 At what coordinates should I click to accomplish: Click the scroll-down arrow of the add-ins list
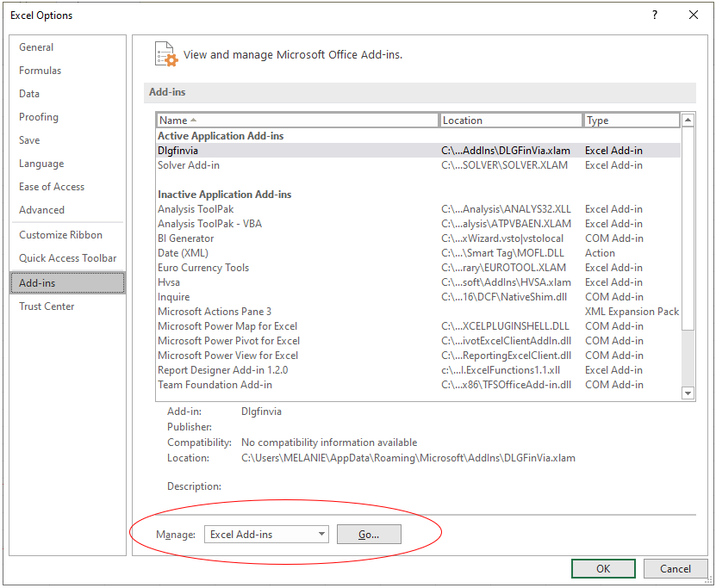(688, 393)
